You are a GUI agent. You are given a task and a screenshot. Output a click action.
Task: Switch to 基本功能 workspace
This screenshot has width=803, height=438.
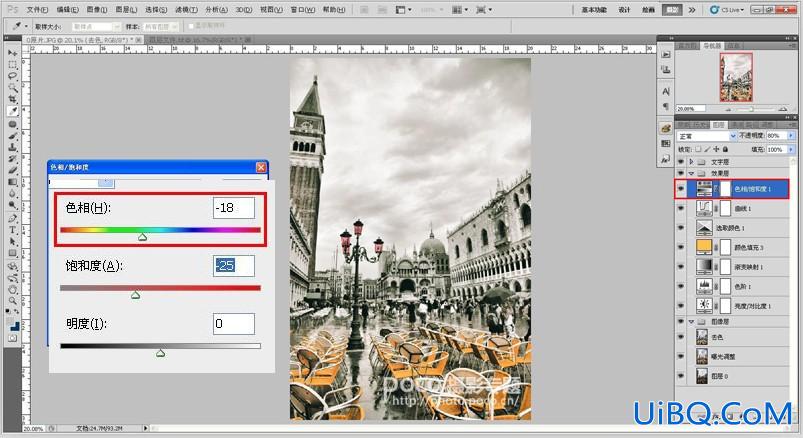pos(594,9)
